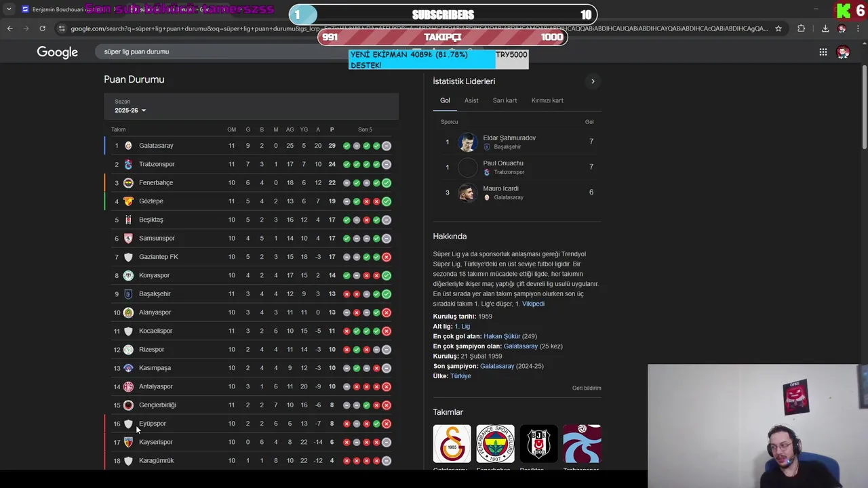Click the Rizespor team name
The width and height of the screenshot is (868, 488).
151,350
